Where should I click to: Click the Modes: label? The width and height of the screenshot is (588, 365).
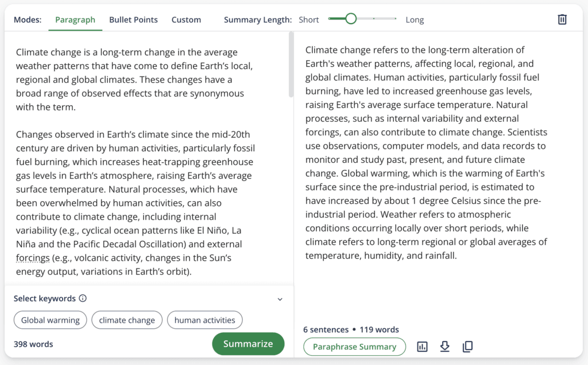click(x=28, y=20)
